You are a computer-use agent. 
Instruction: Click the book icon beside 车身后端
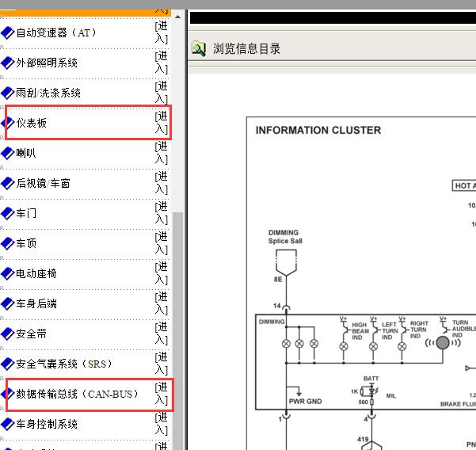click(8, 303)
